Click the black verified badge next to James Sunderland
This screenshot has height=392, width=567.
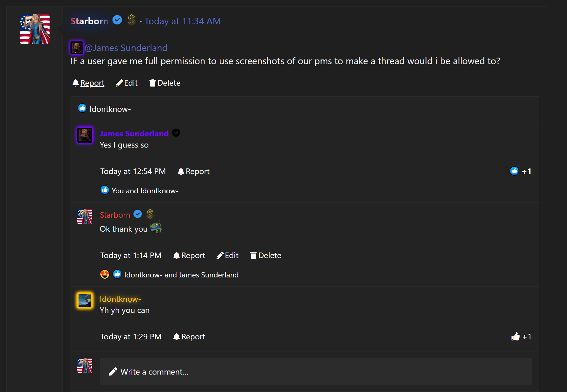coord(176,133)
